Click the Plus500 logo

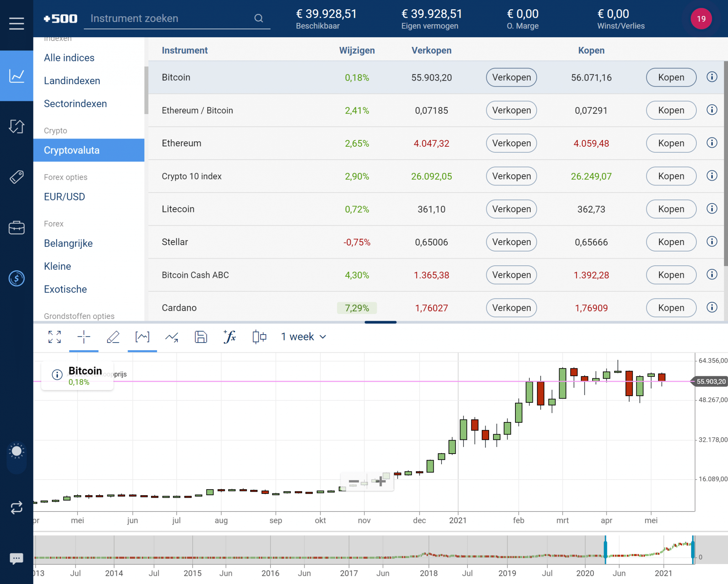pyautogui.click(x=60, y=18)
